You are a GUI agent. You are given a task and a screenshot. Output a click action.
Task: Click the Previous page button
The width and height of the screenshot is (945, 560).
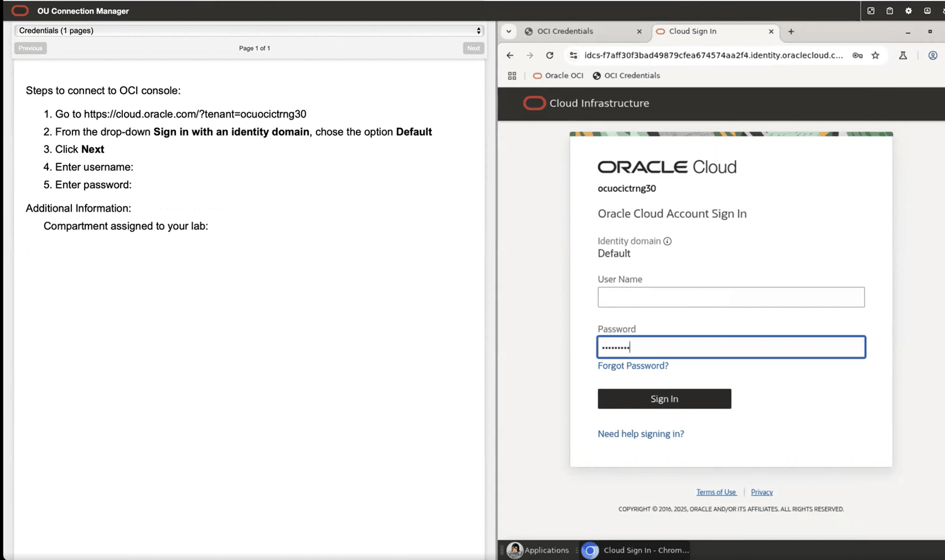tap(30, 49)
